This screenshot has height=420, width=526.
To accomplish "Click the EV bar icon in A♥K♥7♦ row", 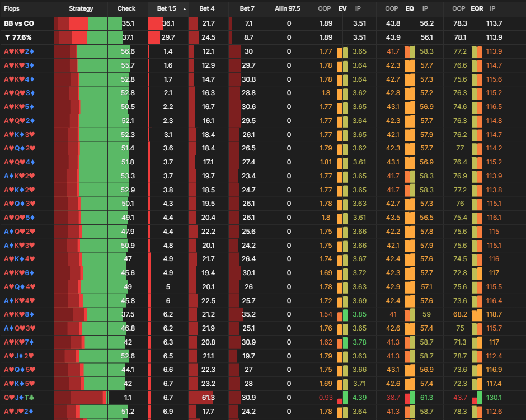I will [x=342, y=342].
